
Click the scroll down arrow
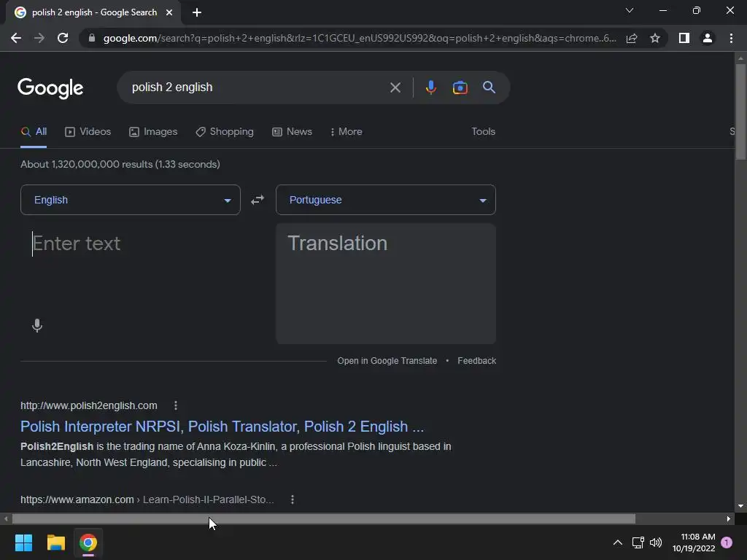point(740,506)
